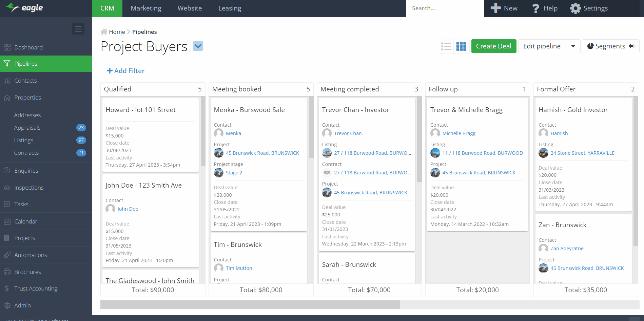Click the Eagle logo

click(x=24, y=8)
